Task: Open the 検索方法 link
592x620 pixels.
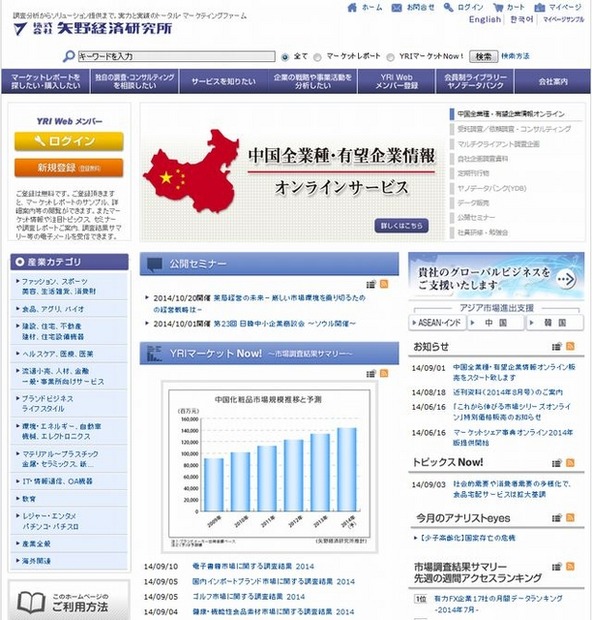Action: 515,56
